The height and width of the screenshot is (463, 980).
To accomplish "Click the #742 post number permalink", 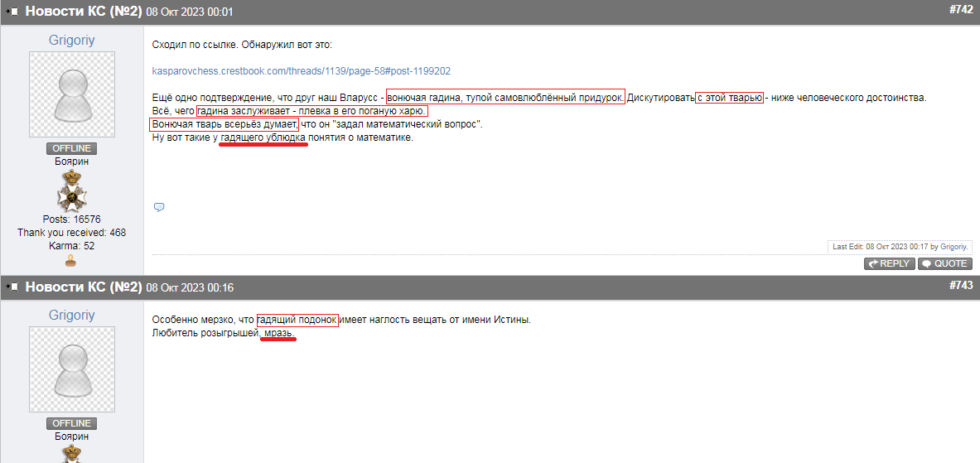I will (x=961, y=10).
